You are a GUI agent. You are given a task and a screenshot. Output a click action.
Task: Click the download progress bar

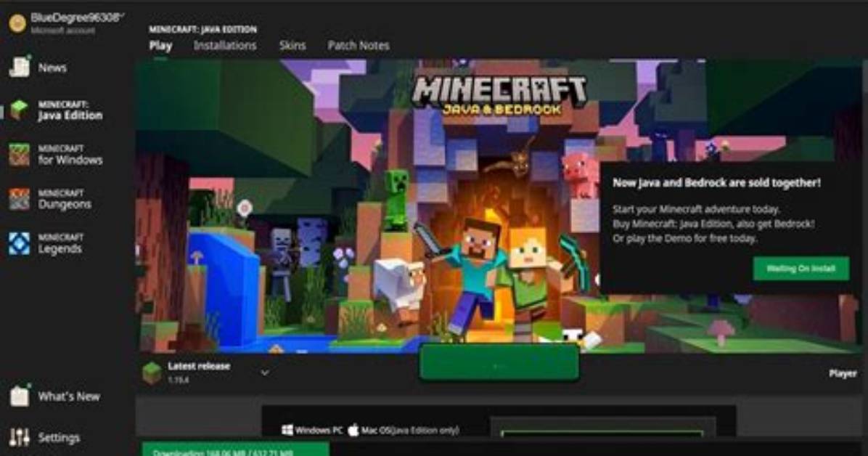235,449
